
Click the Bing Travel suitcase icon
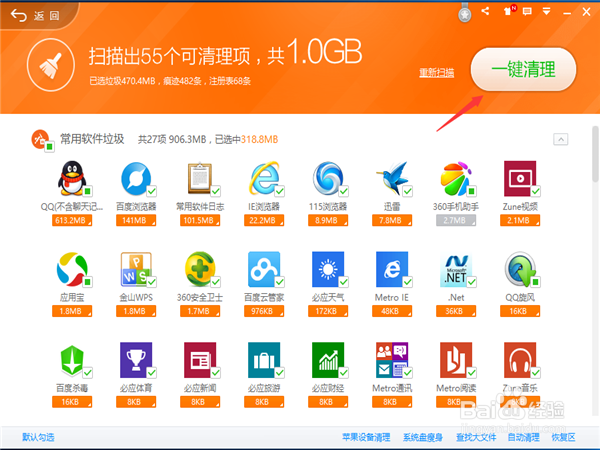[264, 360]
